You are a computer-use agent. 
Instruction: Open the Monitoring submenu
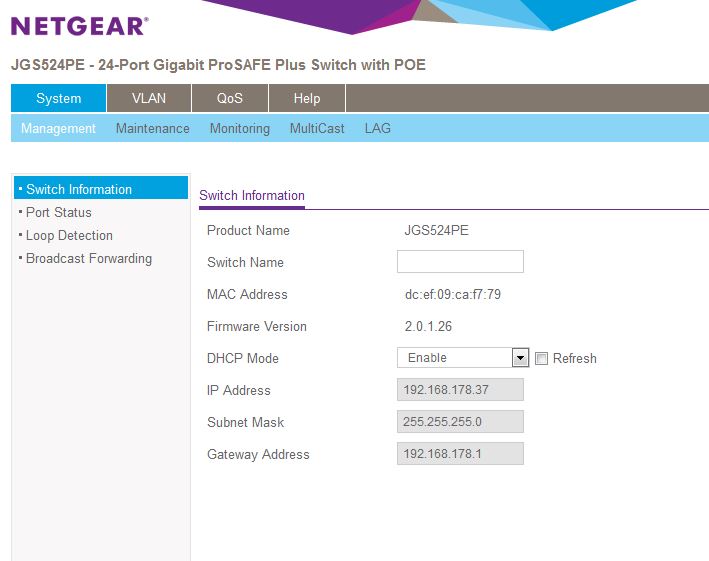click(x=239, y=128)
